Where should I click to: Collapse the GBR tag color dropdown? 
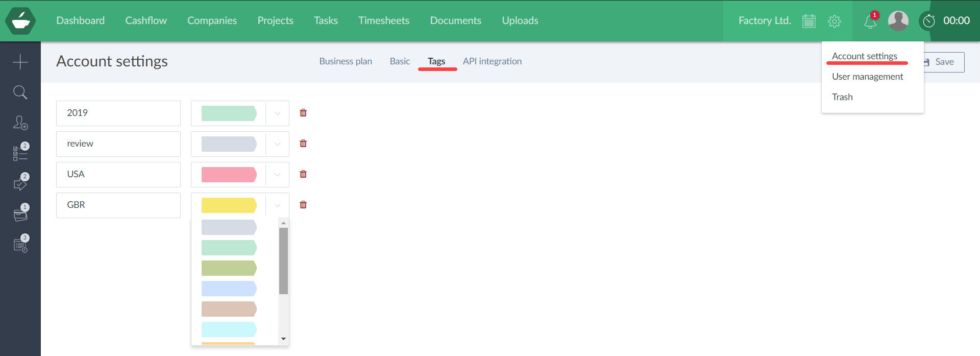coord(277,205)
